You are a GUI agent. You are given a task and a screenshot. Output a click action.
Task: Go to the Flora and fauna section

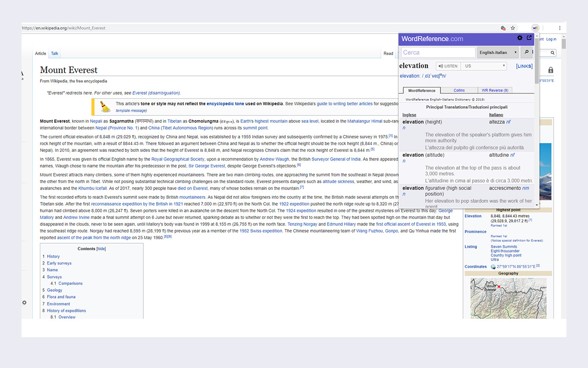point(61,297)
